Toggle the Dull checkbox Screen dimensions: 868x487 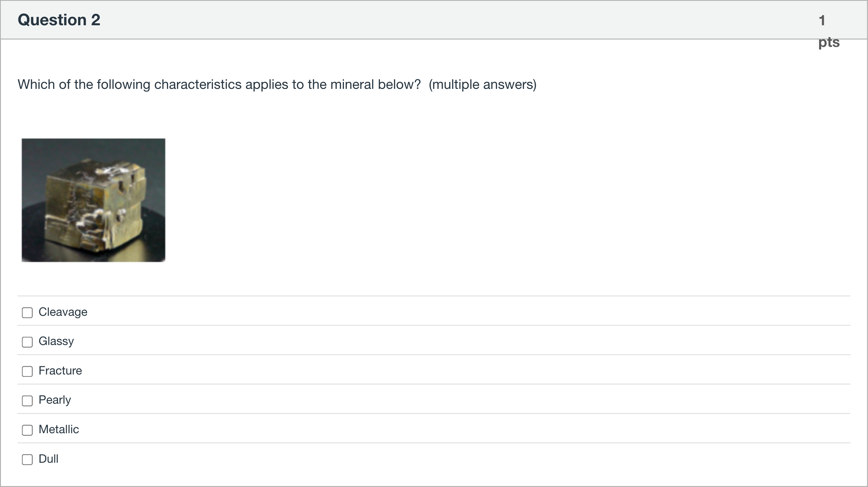point(27,459)
